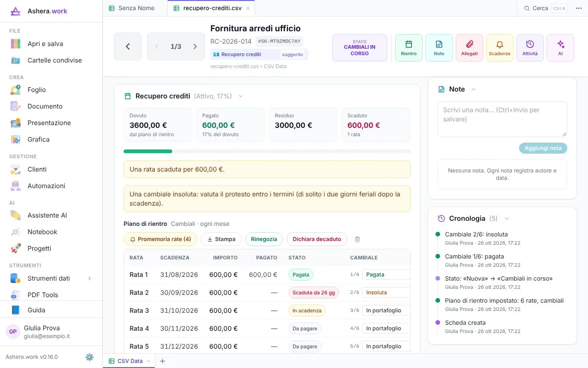Open Clienti in the Gestione section
Screen dimensions: 588x368
51,169
